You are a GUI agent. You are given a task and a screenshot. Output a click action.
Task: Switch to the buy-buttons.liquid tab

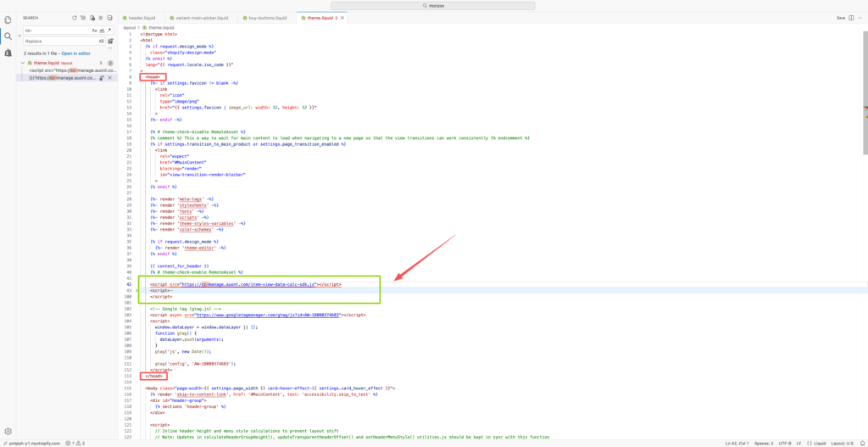pyautogui.click(x=267, y=18)
